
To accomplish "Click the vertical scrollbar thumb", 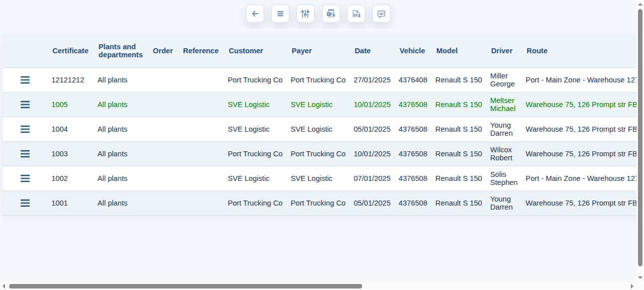I will point(640,137).
